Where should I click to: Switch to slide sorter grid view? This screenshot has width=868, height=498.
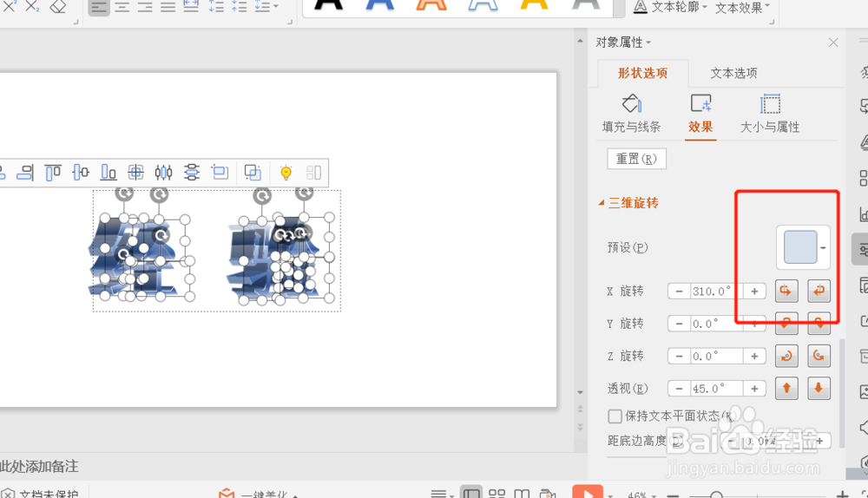pos(497,493)
